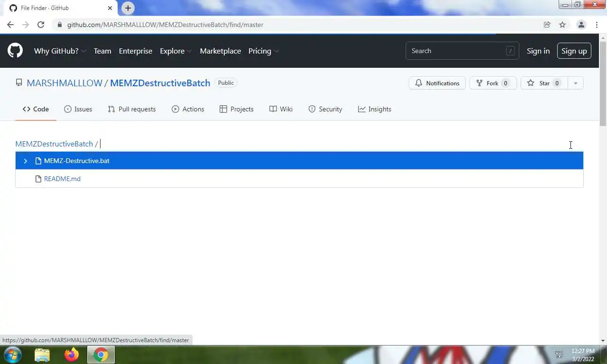Open a new browser tab
The image size is (607, 364).
click(128, 8)
